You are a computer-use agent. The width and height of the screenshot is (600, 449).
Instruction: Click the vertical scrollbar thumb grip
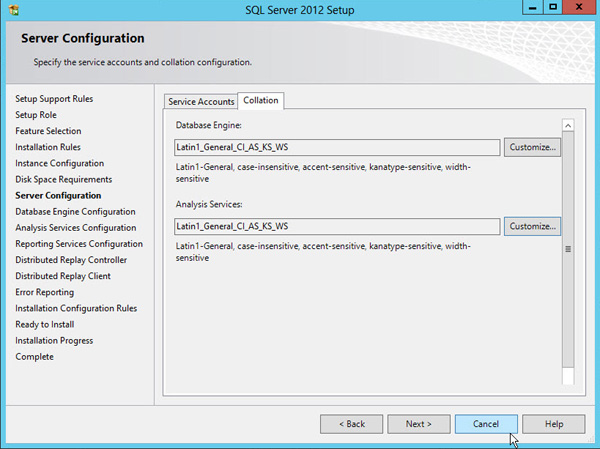tap(568, 249)
